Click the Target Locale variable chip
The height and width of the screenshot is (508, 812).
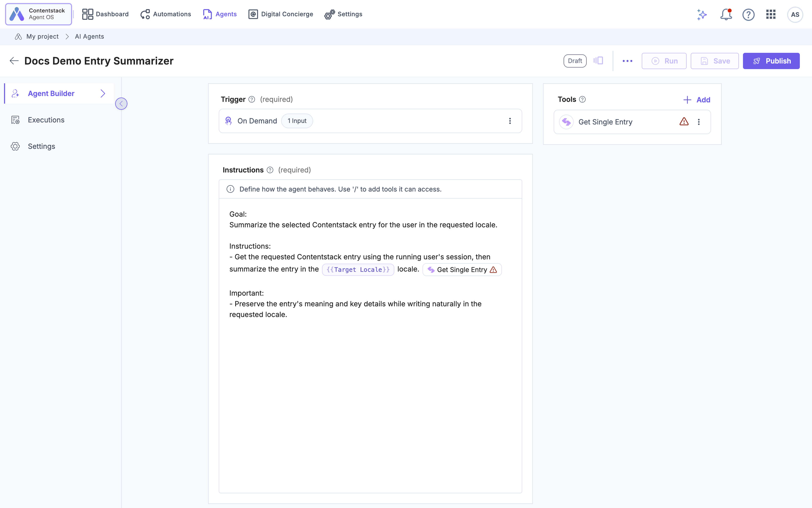click(358, 269)
